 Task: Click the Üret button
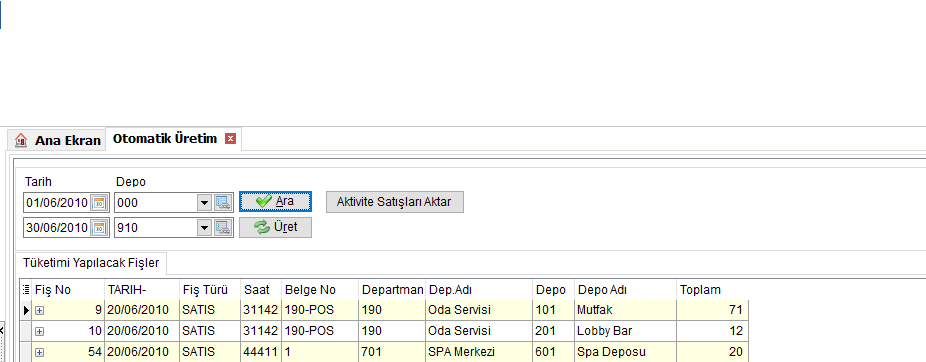coord(275,227)
